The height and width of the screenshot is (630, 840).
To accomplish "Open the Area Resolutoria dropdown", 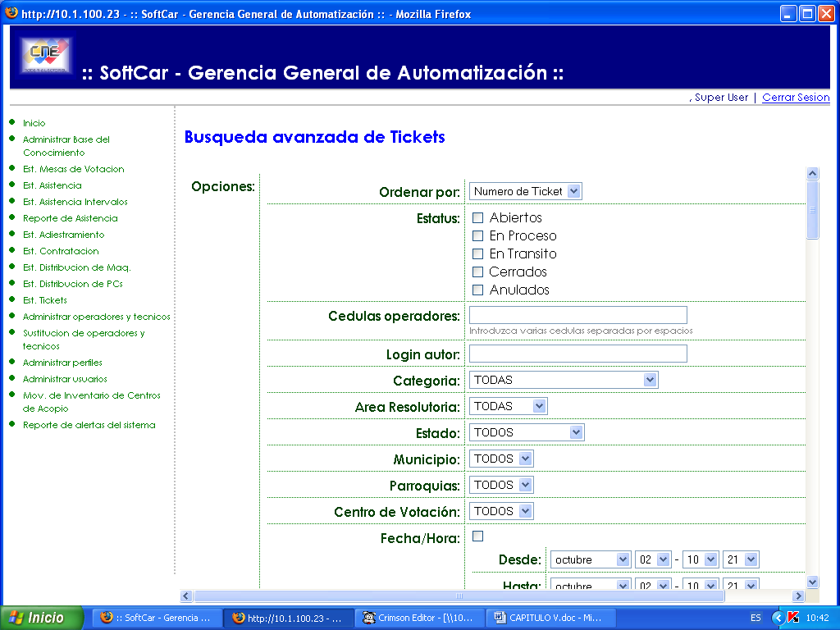I will pyautogui.click(x=509, y=406).
